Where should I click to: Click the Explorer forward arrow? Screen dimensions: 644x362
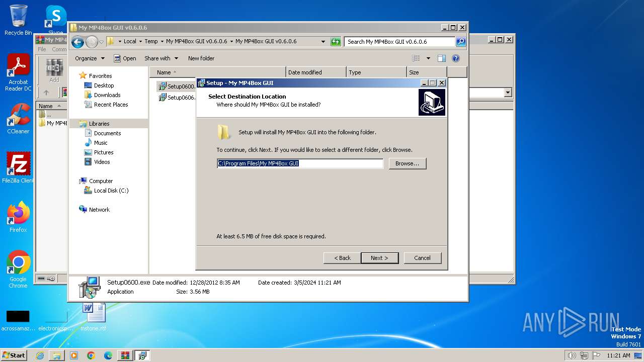(x=92, y=42)
